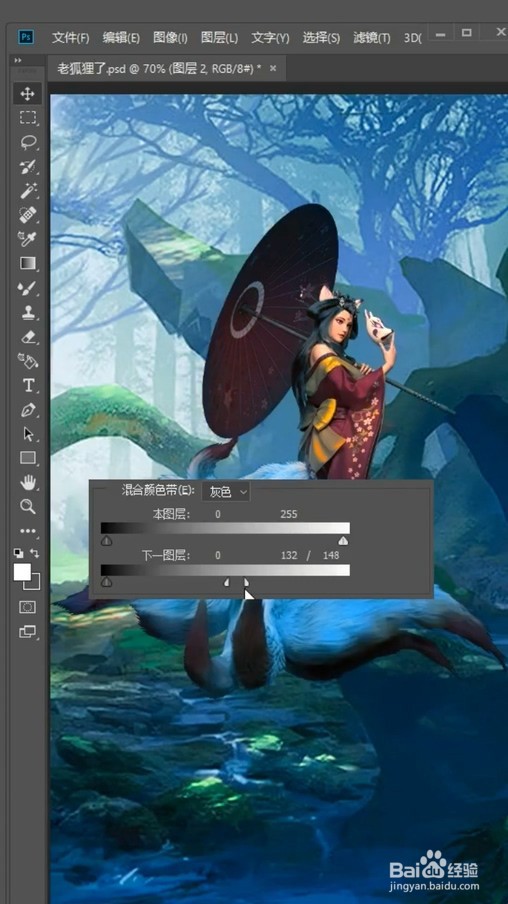508x904 pixels.
Task: Select the Clone Stamp tool
Action: tap(28, 312)
